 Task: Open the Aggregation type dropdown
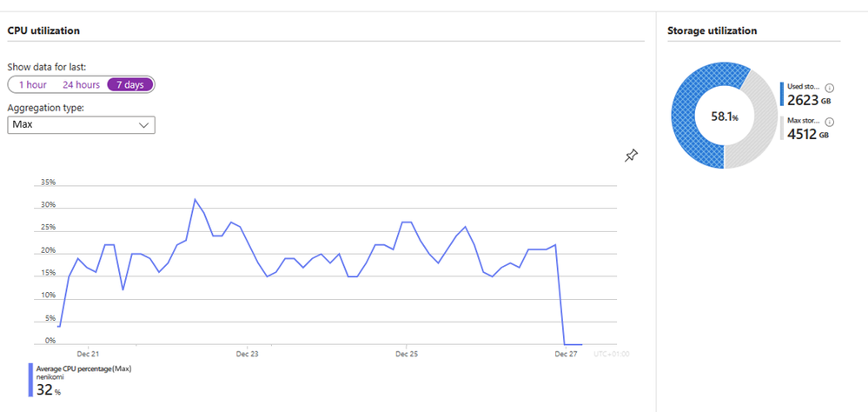(82, 124)
